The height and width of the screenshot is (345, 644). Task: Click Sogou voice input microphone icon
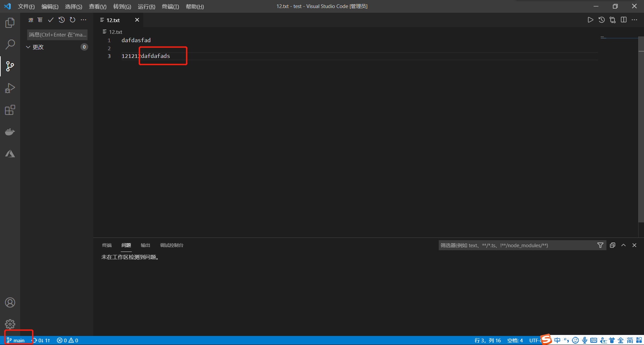coord(585,340)
